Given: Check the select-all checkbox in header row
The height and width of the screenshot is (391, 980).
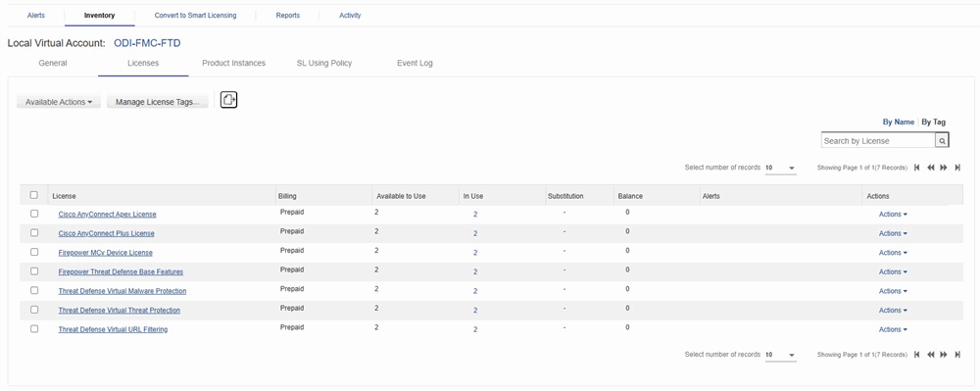Looking at the screenshot, I should coord(34,195).
